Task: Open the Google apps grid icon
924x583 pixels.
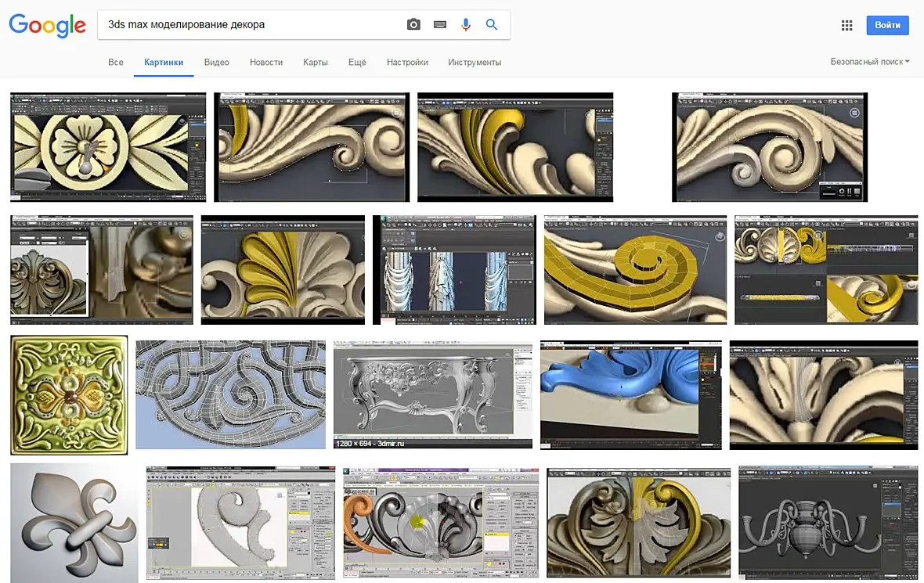Action: [846, 25]
